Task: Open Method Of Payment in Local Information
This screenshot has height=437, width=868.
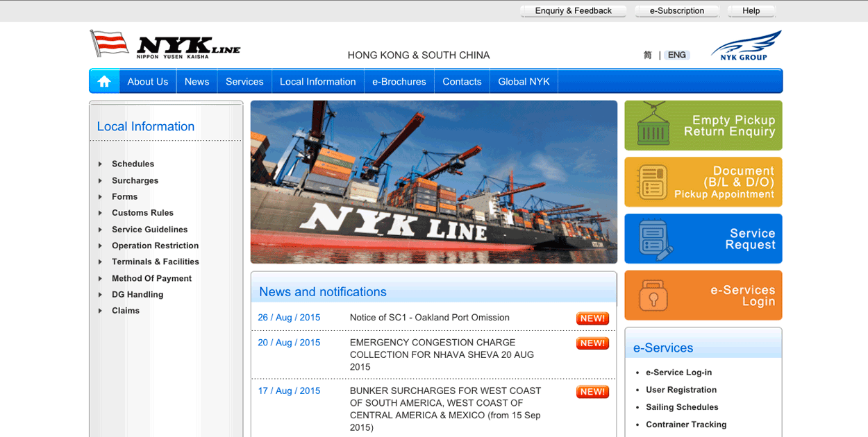Action: pyautogui.click(x=151, y=279)
